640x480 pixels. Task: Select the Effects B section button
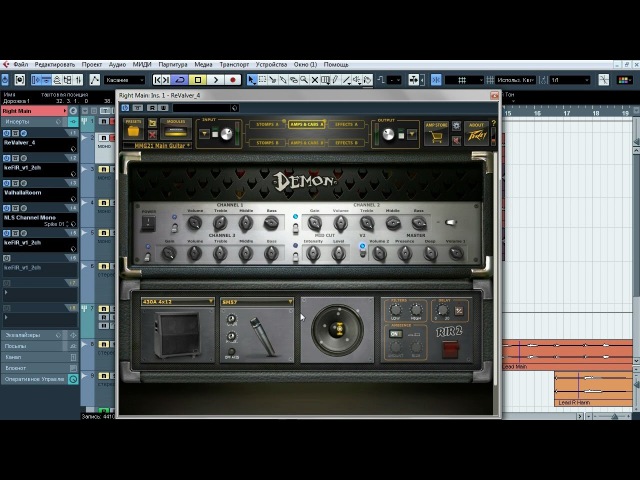tap(347, 143)
